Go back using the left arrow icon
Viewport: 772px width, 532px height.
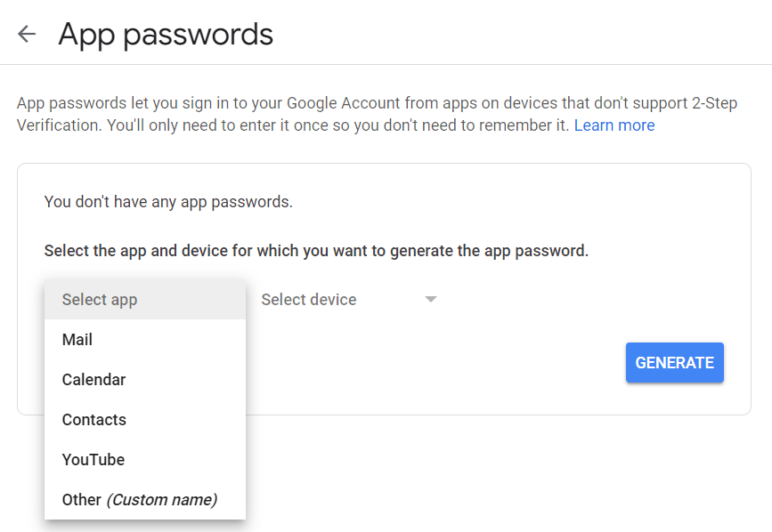click(x=27, y=34)
